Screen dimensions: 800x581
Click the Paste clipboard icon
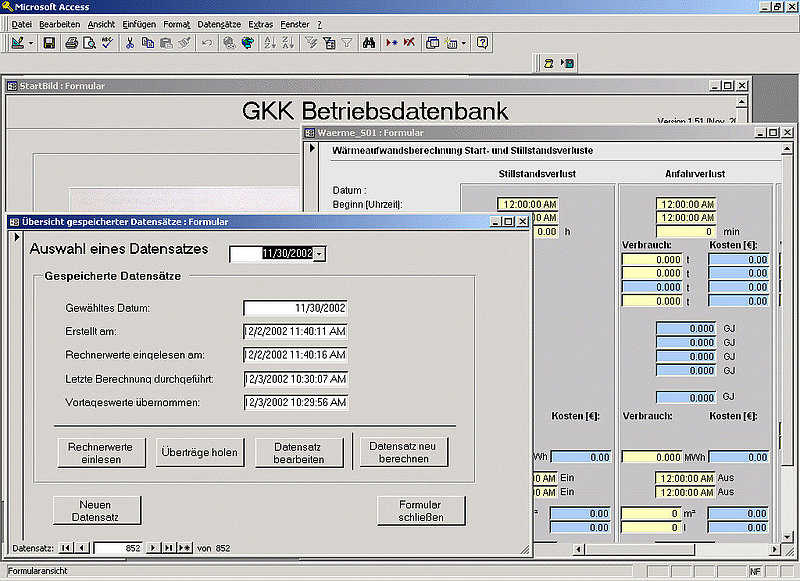166,43
